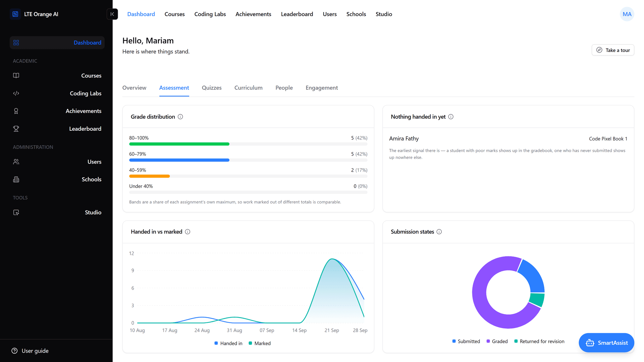The width and height of the screenshot is (644, 362).
Task: Click the Coding Labs code brackets icon
Action: (16, 93)
